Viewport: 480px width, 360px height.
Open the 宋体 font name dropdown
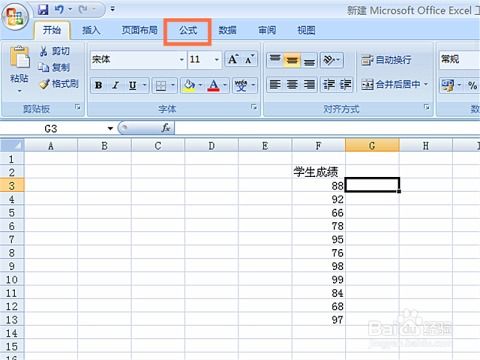pyautogui.click(x=182, y=60)
